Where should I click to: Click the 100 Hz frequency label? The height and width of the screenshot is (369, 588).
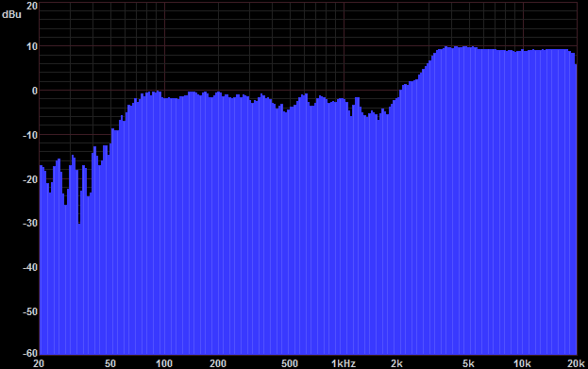(x=164, y=363)
